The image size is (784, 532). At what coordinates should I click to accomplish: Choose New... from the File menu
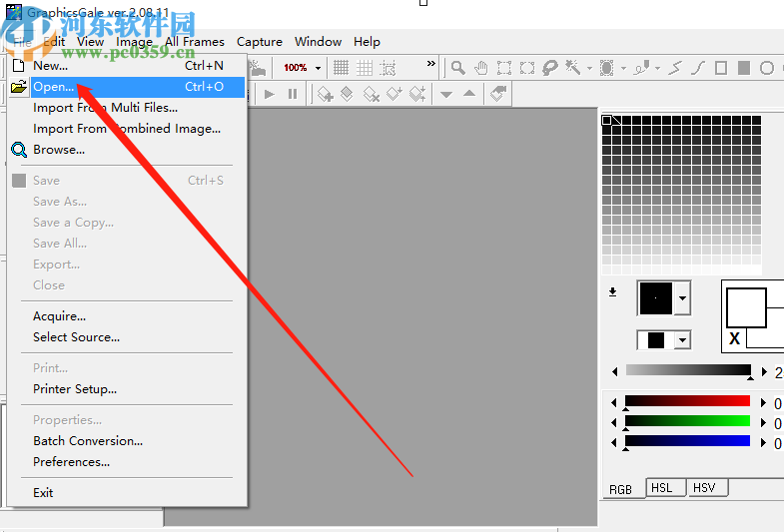(127, 66)
